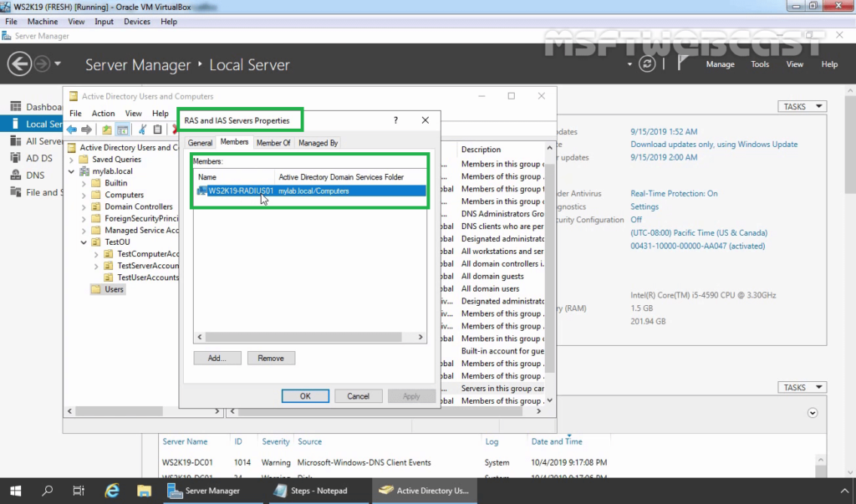Click the WS2K19-RADIUS01 computer icon in Members list
The width and height of the screenshot is (856, 504).
(x=202, y=191)
